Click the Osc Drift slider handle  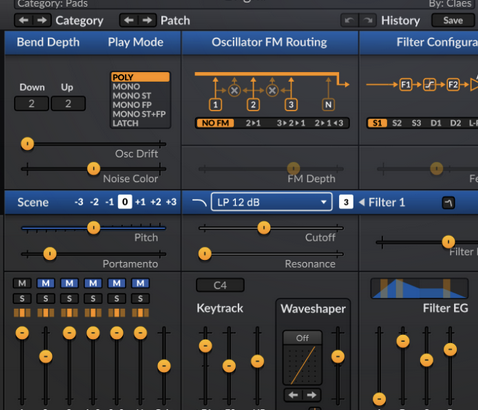pyautogui.click(x=27, y=144)
